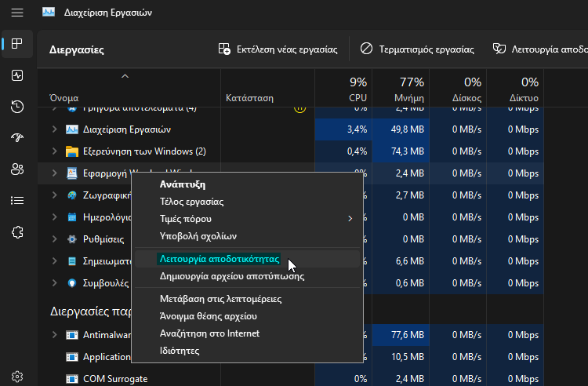Click the Ημερολόγιο calendar process icon

pyautogui.click(x=72, y=217)
